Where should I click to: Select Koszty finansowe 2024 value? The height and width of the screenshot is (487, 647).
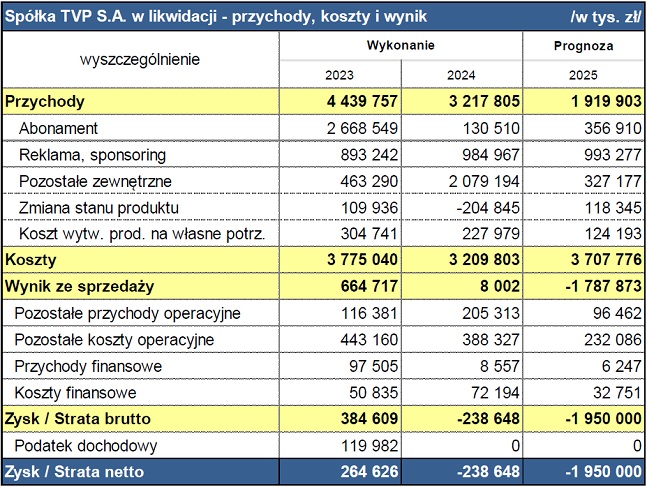462,392
